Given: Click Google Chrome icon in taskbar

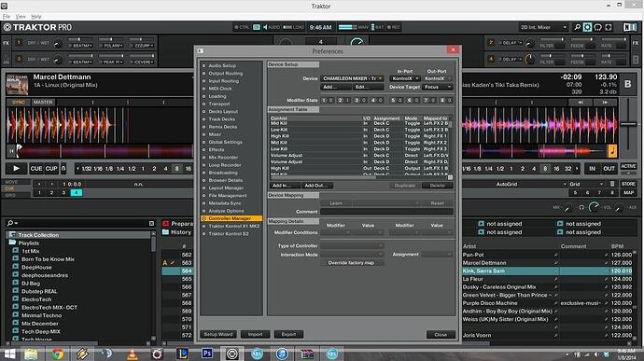Looking at the screenshot, I should pos(57,354).
